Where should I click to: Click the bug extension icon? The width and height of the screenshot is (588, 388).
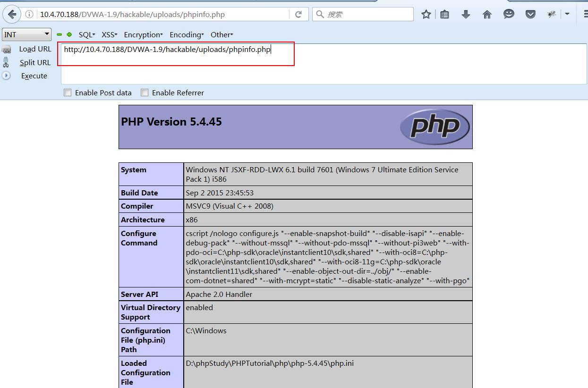click(x=552, y=14)
